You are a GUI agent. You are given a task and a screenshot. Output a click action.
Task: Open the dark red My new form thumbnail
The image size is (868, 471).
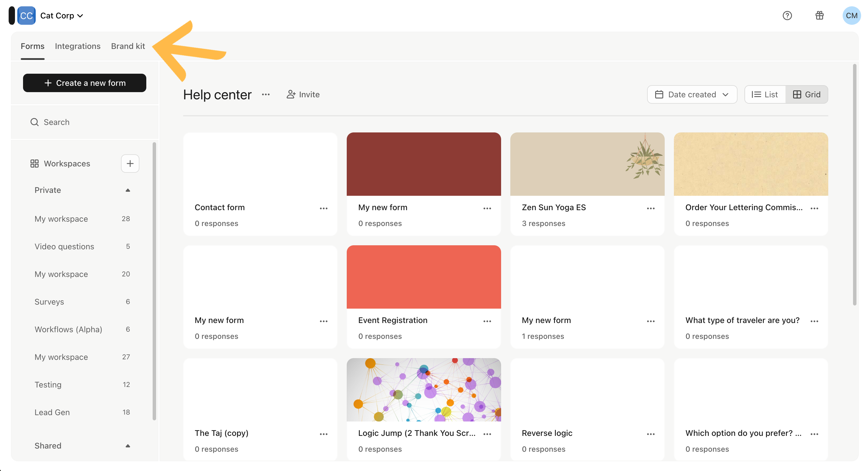424,164
